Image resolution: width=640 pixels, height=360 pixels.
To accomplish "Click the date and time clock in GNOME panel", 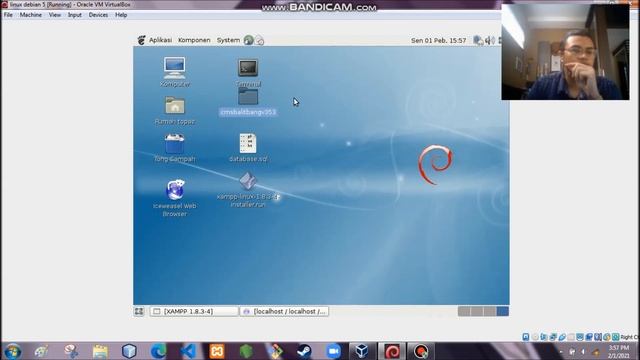I will tap(438, 40).
